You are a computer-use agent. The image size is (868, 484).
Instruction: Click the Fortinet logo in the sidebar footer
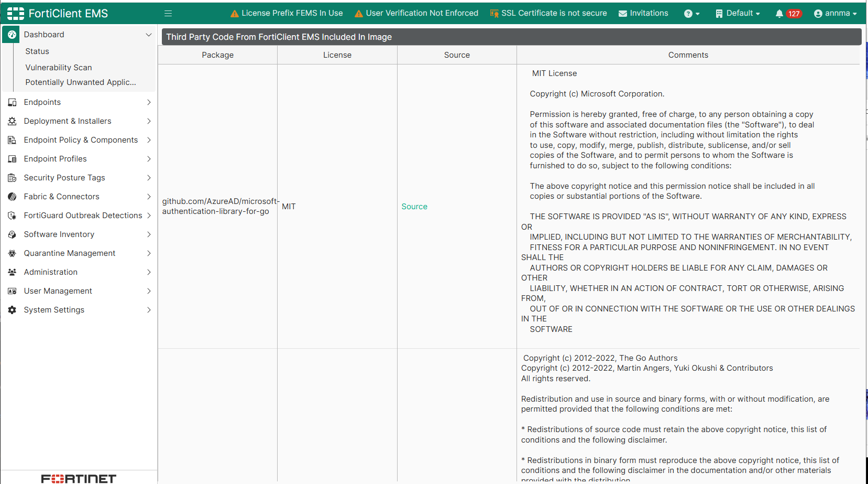(x=79, y=479)
